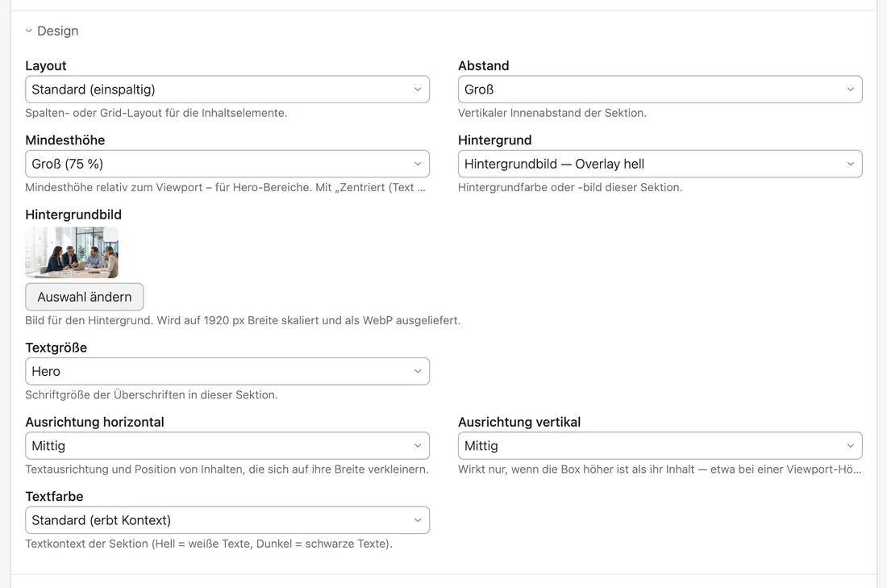Open the Ausrichtung horizontal dropdown

pos(227,446)
